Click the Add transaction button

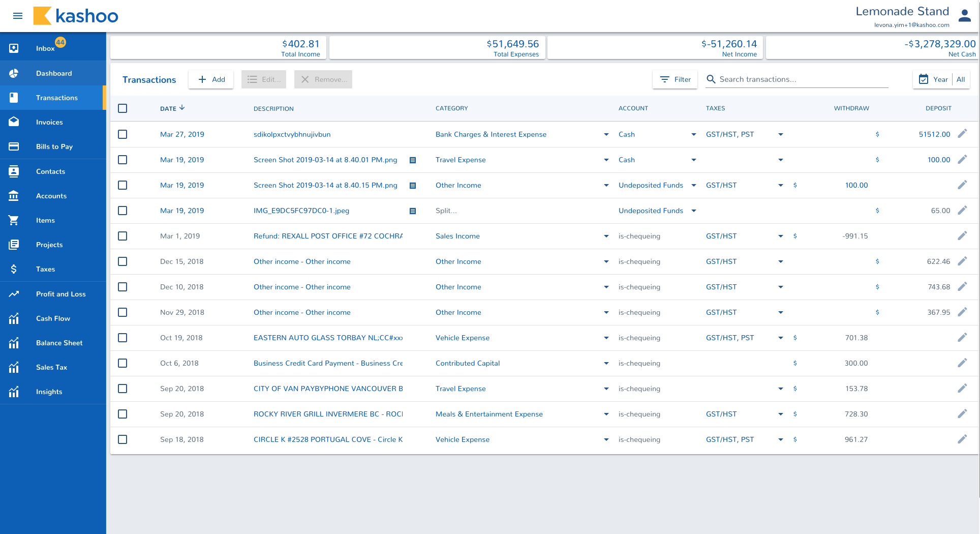click(211, 79)
